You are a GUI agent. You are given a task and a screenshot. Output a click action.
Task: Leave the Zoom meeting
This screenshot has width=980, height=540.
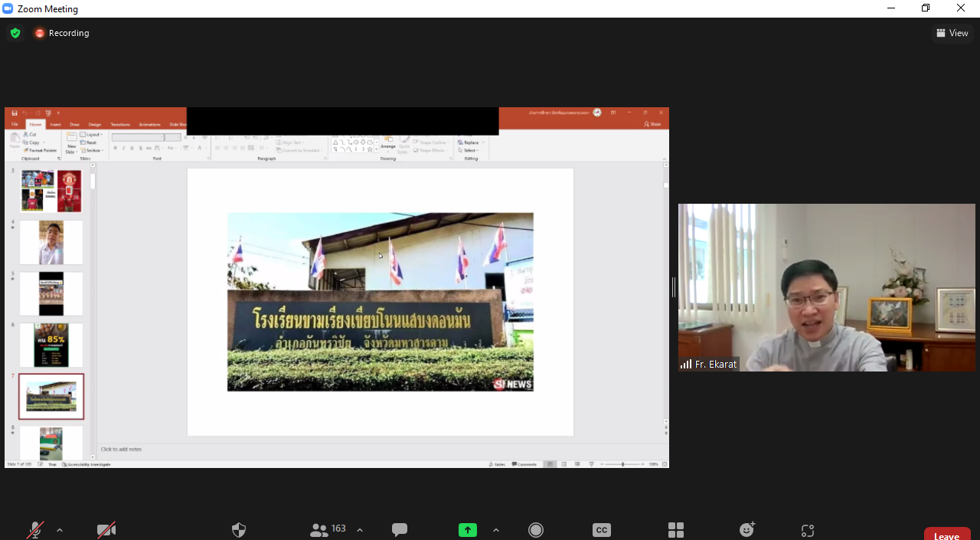click(x=947, y=535)
